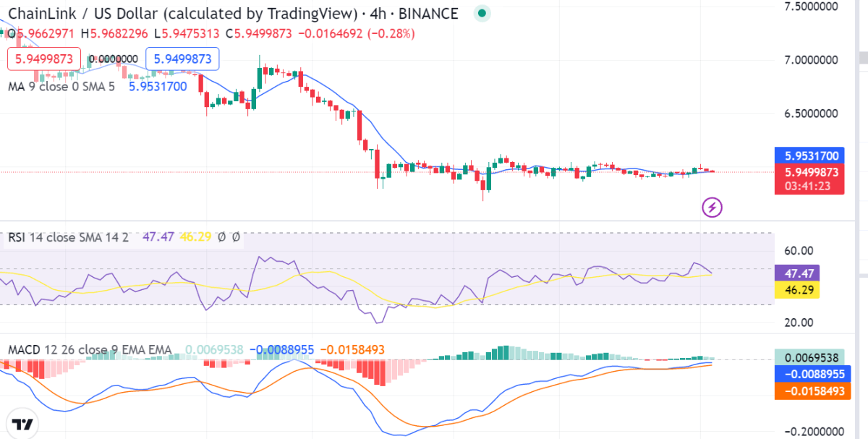868x439 pixels.
Task: Click the purple 47.47 RSI axis tag
Action: [797, 273]
